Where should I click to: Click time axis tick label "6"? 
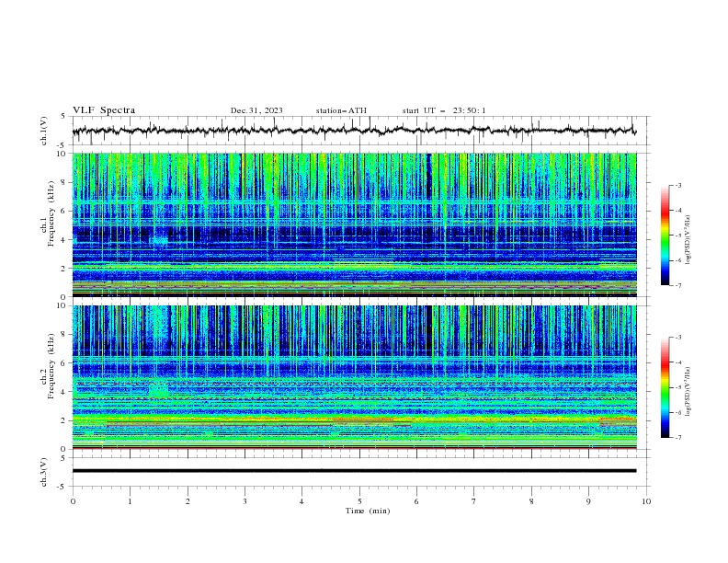click(416, 501)
